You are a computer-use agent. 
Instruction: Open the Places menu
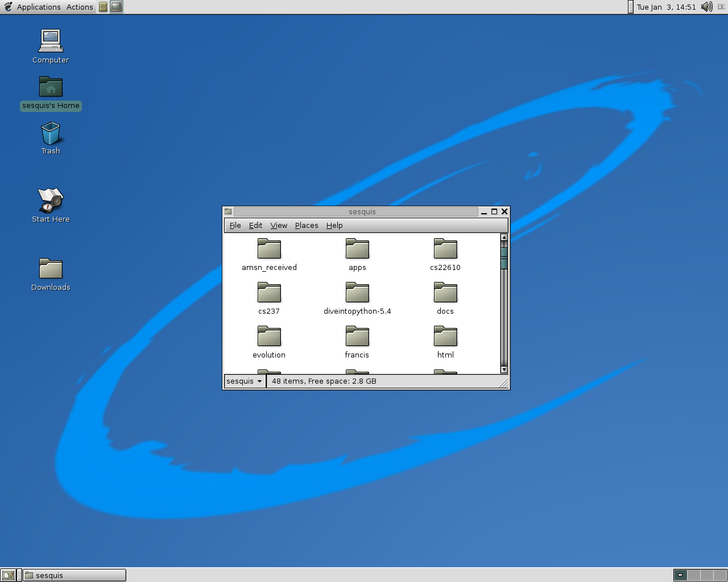(307, 226)
